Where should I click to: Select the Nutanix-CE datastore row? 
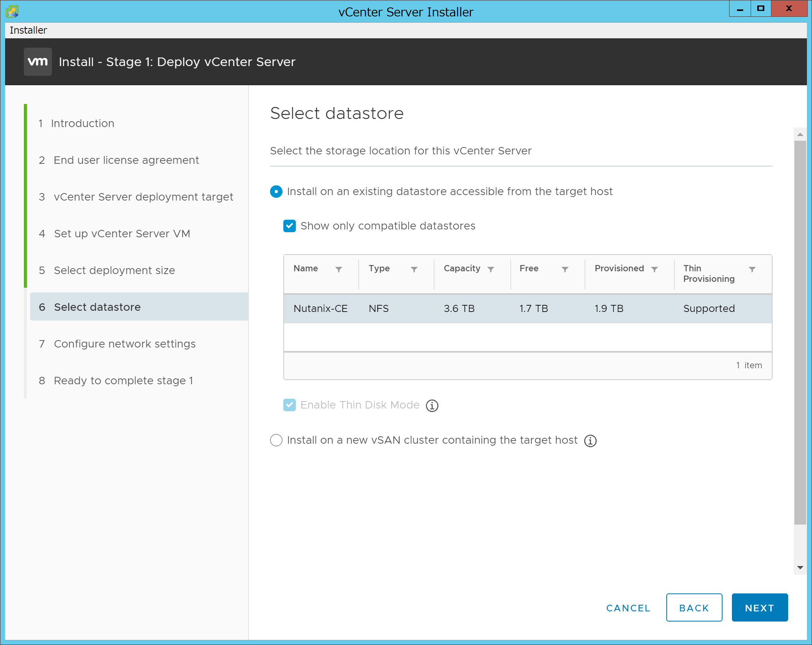point(528,309)
